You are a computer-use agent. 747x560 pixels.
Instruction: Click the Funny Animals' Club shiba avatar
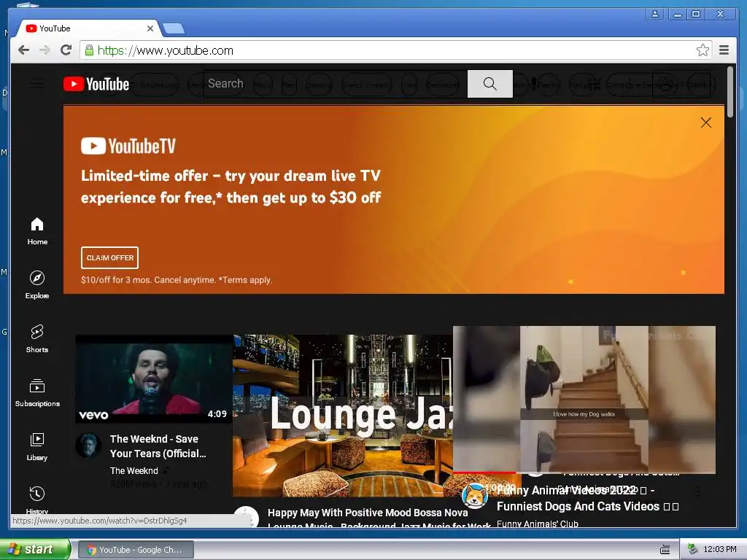(x=475, y=496)
